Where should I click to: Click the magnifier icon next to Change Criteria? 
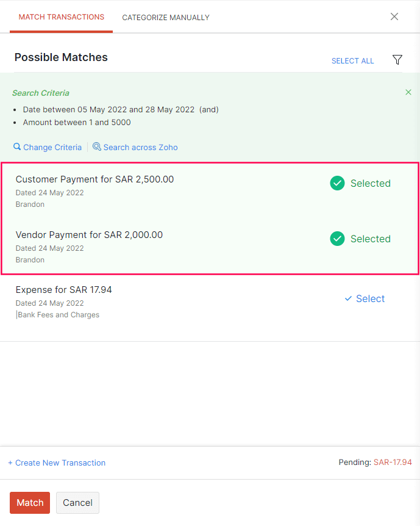(x=16, y=147)
